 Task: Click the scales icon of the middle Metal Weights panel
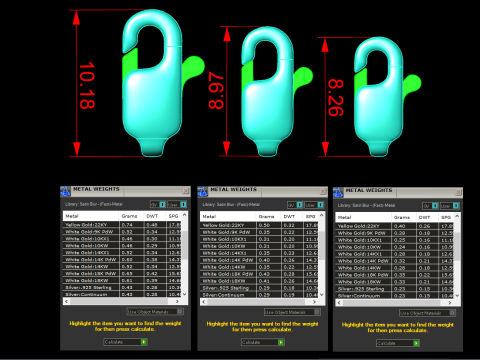coord(202,192)
